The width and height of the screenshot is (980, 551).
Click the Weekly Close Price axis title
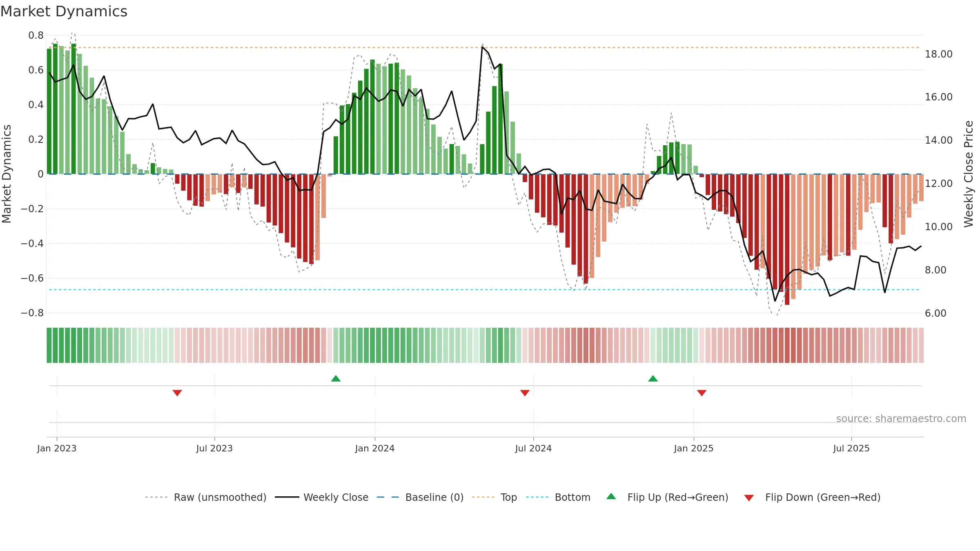click(969, 174)
